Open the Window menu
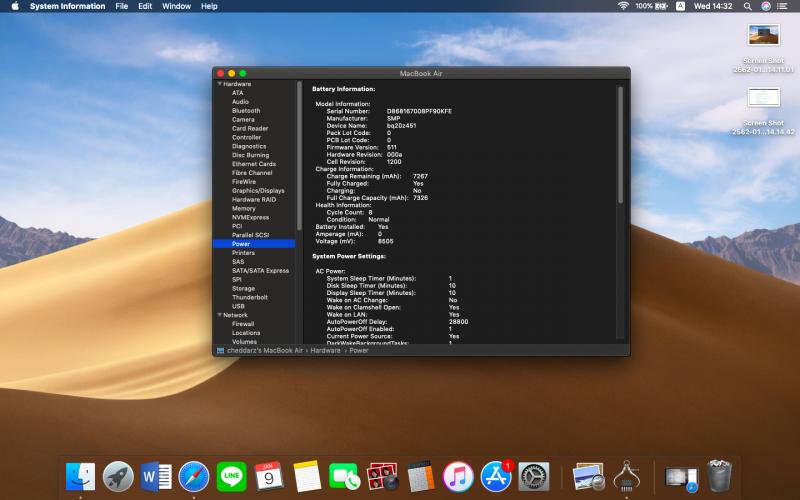 tap(176, 6)
